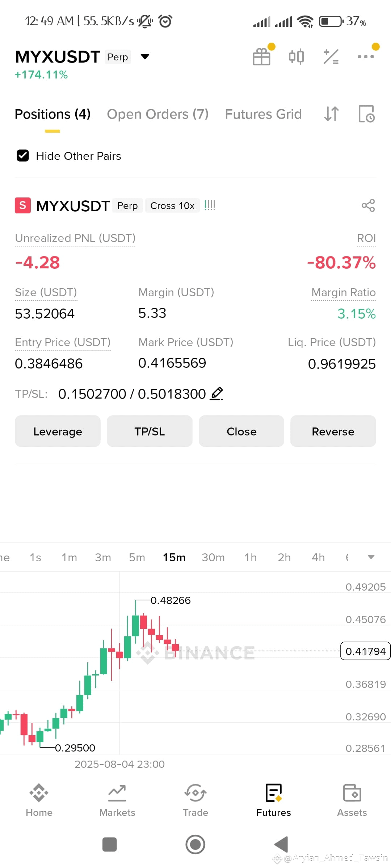Screen dimensions: 391x868
Task: Share the MYXUSDT position
Action: point(368,205)
